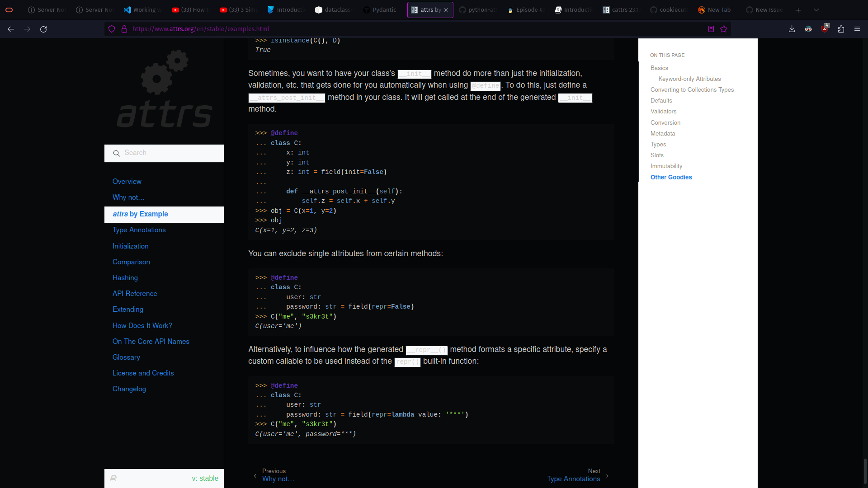Open the Extending sidebar link

(x=128, y=309)
